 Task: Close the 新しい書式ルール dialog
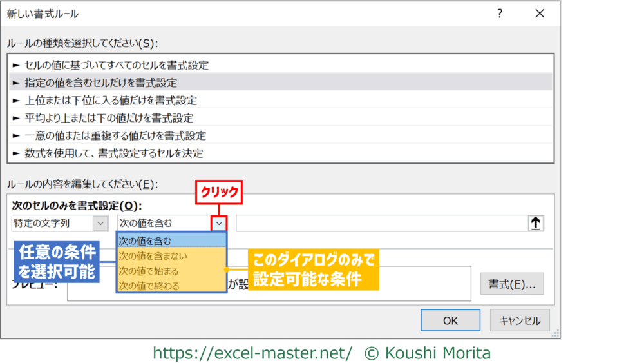pyautogui.click(x=540, y=14)
